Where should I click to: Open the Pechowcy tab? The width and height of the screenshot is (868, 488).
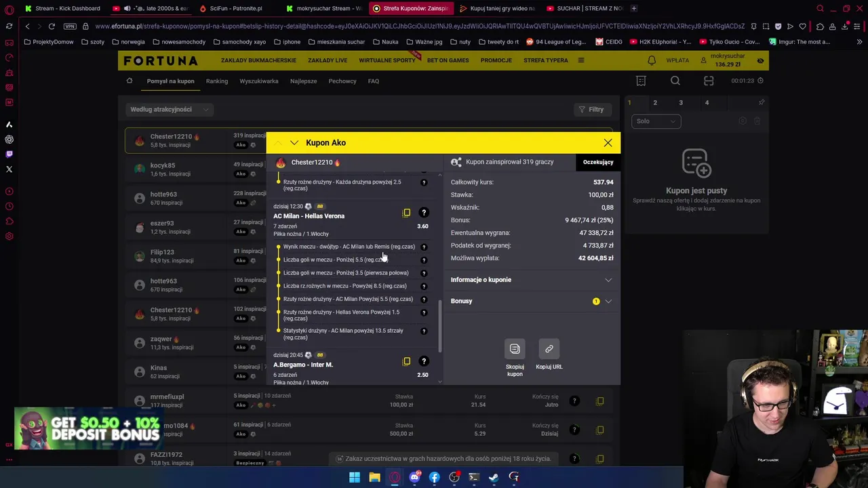point(342,81)
